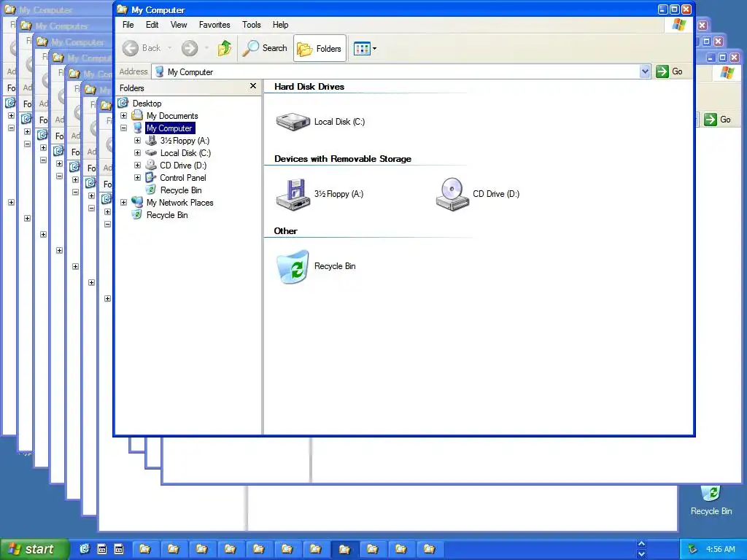Open the File menu
This screenshot has height=560, width=747.
[x=128, y=25]
